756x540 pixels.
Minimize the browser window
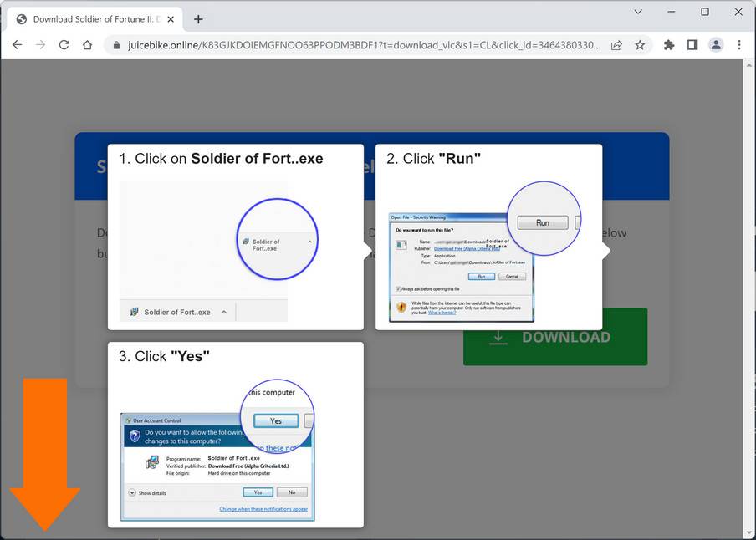[x=672, y=12]
